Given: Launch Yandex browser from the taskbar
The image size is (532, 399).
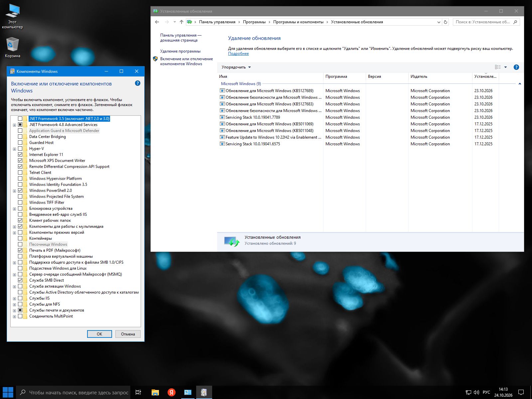Looking at the screenshot, I should pyautogui.click(x=172, y=392).
